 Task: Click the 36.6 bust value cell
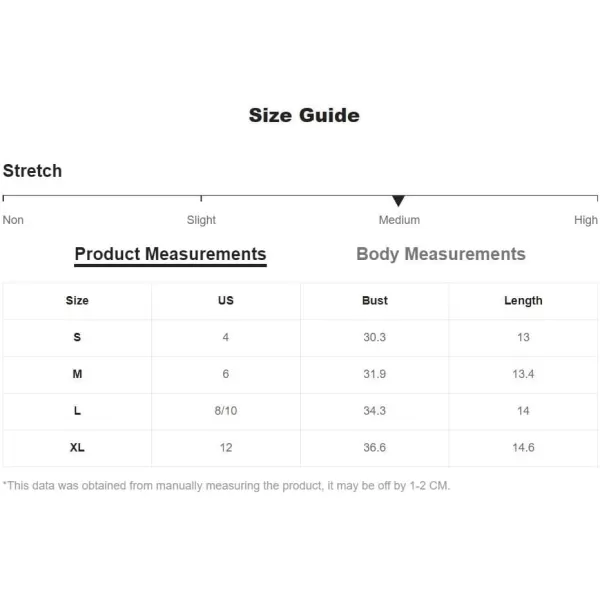tap(375, 448)
